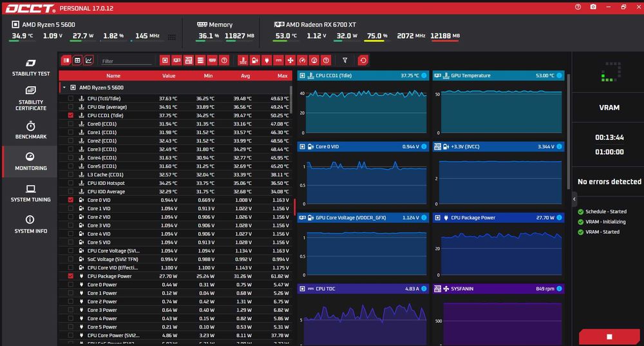Viewport: 644px width, 346px height.
Task: Click the CPU Core Power (SVI2... row
Action: click(x=175, y=335)
